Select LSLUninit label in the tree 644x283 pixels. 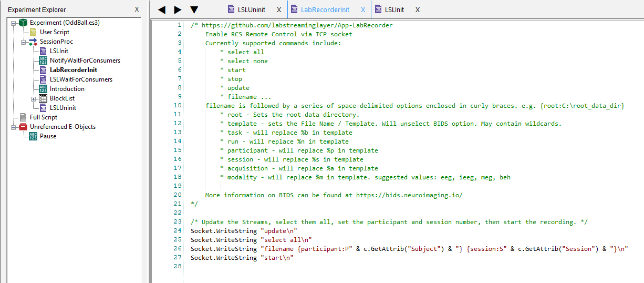pyautogui.click(x=63, y=108)
